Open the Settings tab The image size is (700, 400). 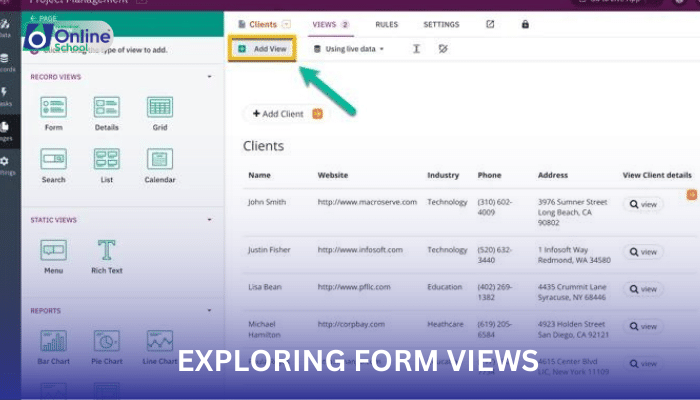[x=441, y=24]
